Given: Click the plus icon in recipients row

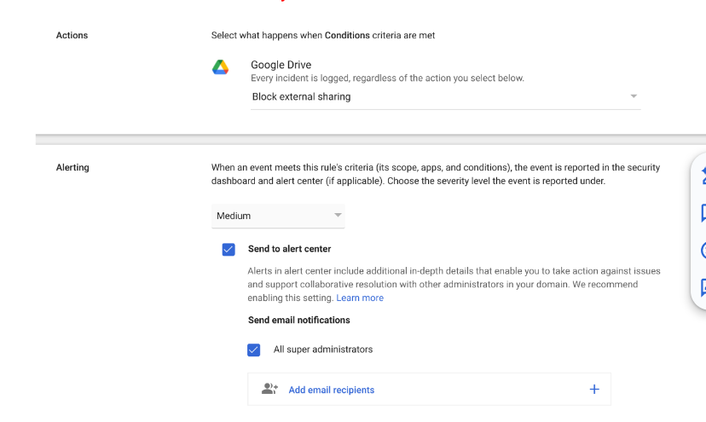Looking at the screenshot, I should point(594,389).
